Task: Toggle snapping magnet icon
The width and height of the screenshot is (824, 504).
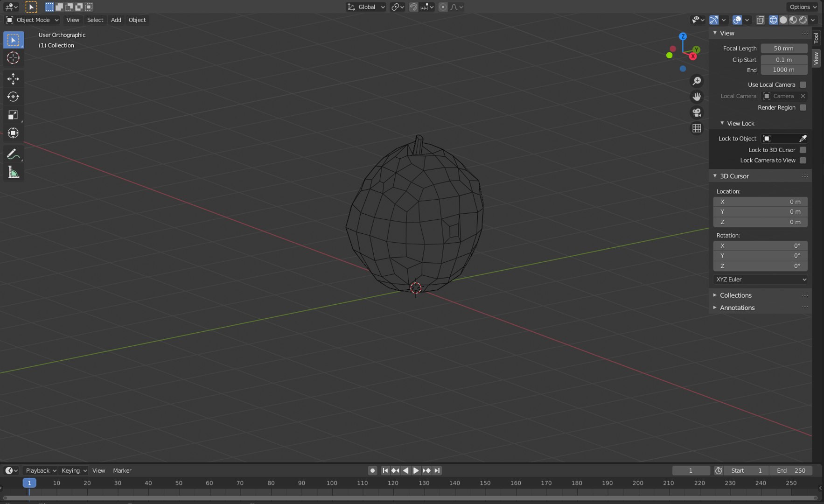Action: pyautogui.click(x=413, y=7)
